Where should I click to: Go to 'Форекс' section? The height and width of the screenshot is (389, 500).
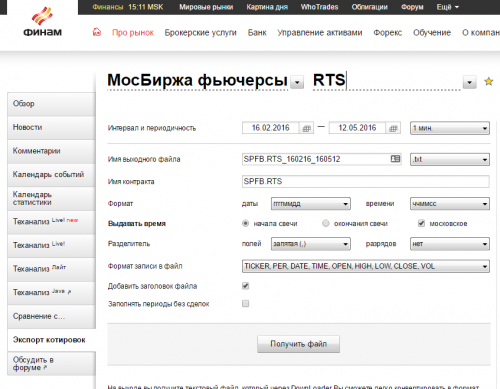click(388, 33)
